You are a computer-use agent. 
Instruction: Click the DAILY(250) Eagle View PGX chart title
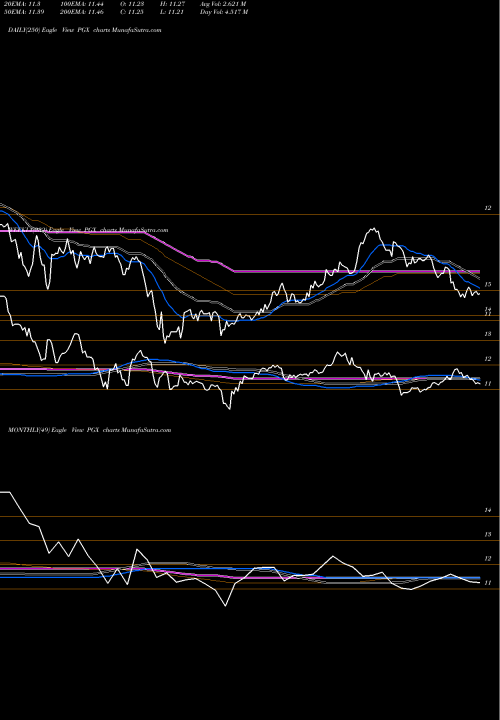(84, 30)
